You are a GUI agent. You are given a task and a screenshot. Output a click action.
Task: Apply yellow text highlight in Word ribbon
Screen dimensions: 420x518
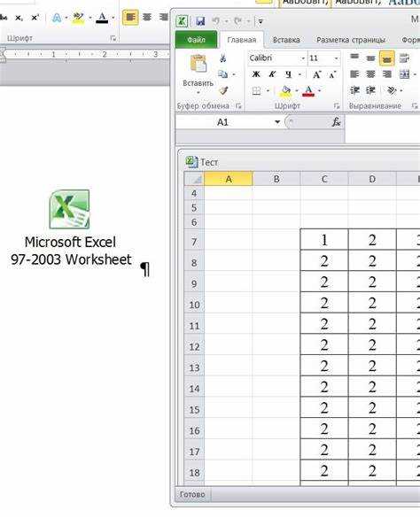click(x=78, y=18)
